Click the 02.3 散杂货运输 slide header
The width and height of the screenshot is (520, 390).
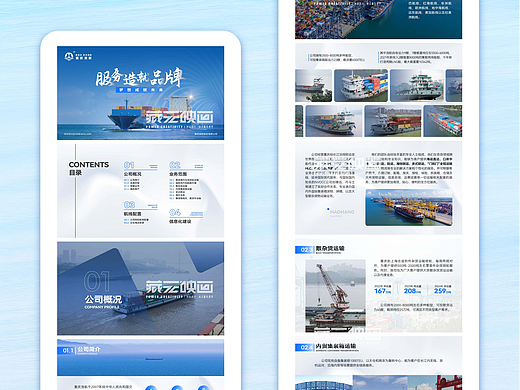320,249
